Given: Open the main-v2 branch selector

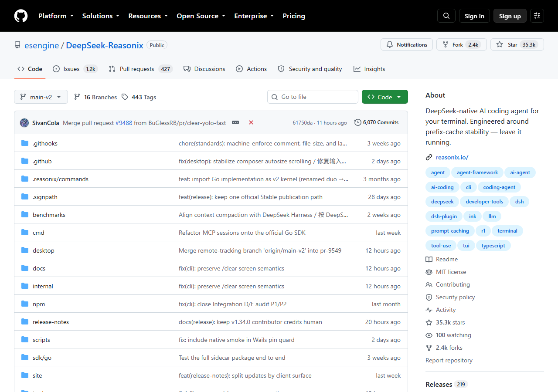Looking at the screenshot, I should [x=41, y=97].
